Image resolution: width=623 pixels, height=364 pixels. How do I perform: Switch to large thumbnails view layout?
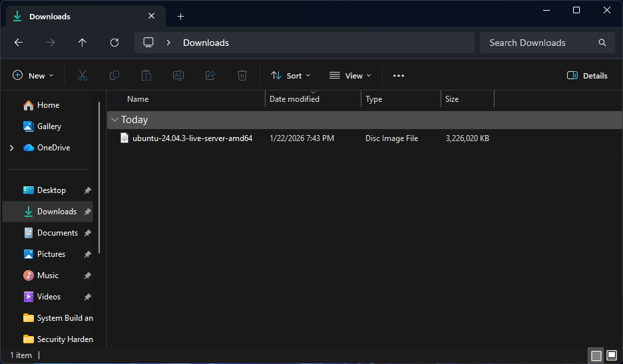(x=611, y=355)
